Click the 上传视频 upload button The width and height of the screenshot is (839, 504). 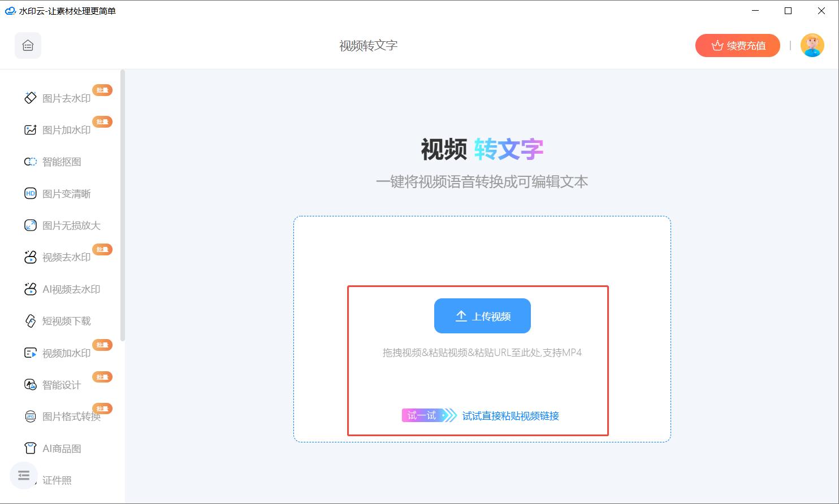(482, 316)
